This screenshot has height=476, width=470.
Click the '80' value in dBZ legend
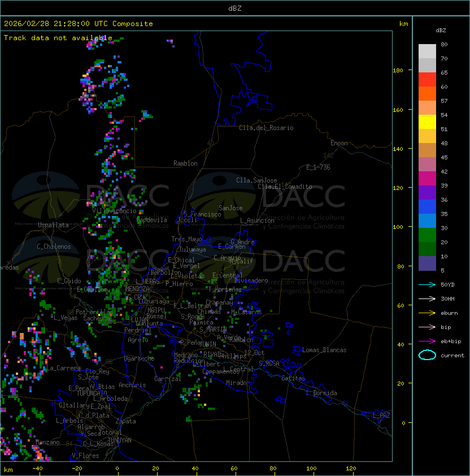pyautogui.click(x=444, y=44)
